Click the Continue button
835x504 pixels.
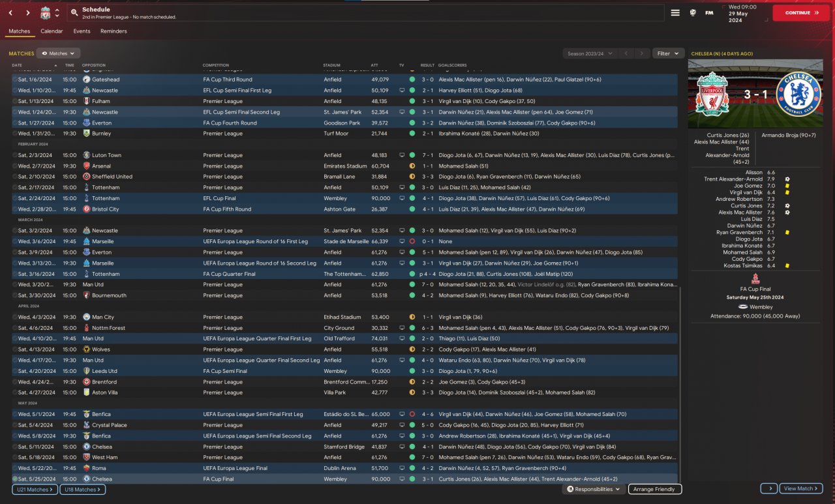tap(801, 12)
